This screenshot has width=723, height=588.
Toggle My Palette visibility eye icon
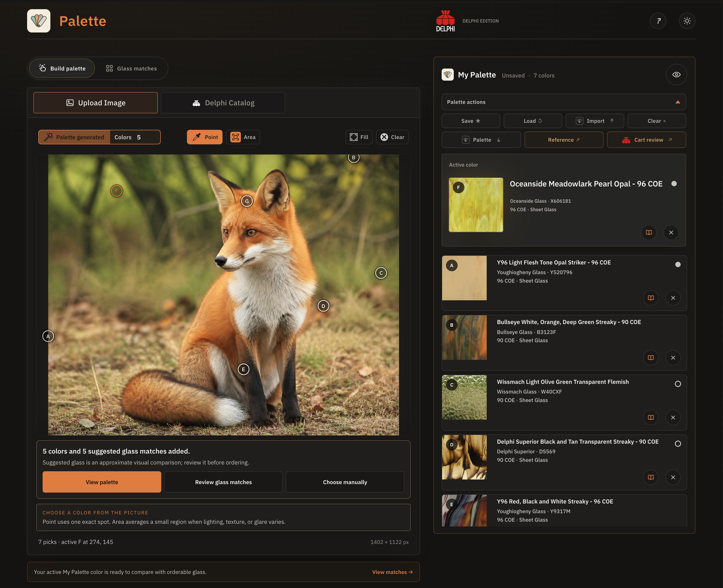(676, 75)
